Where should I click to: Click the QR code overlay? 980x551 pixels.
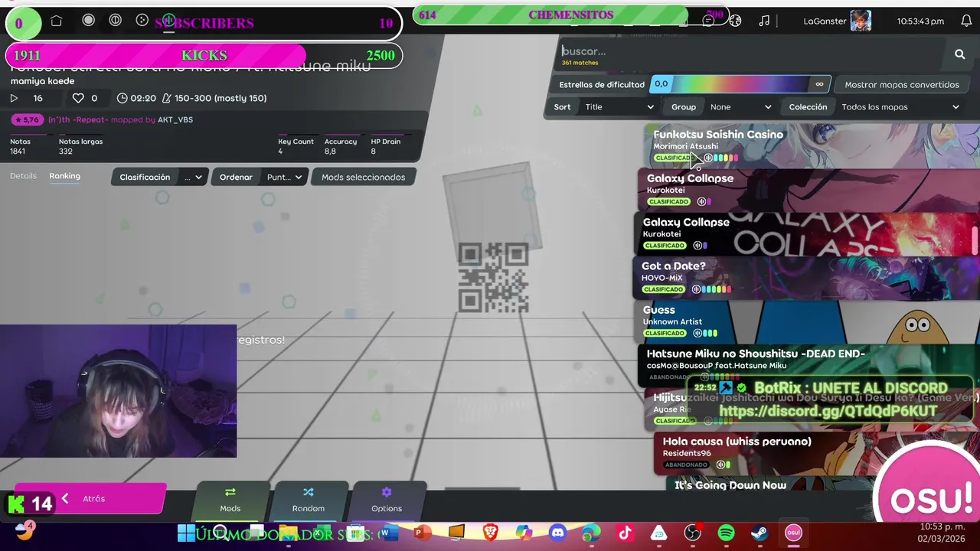494,277
